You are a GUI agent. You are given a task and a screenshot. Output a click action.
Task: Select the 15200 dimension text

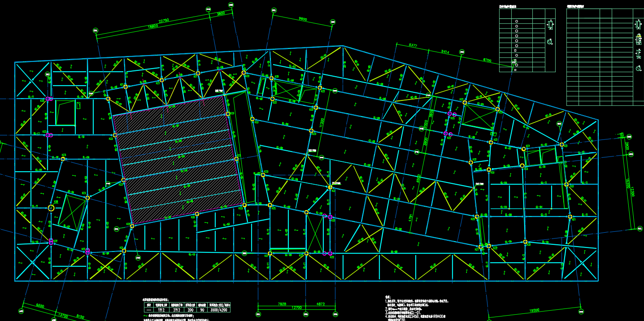click(x=534, y=310)
